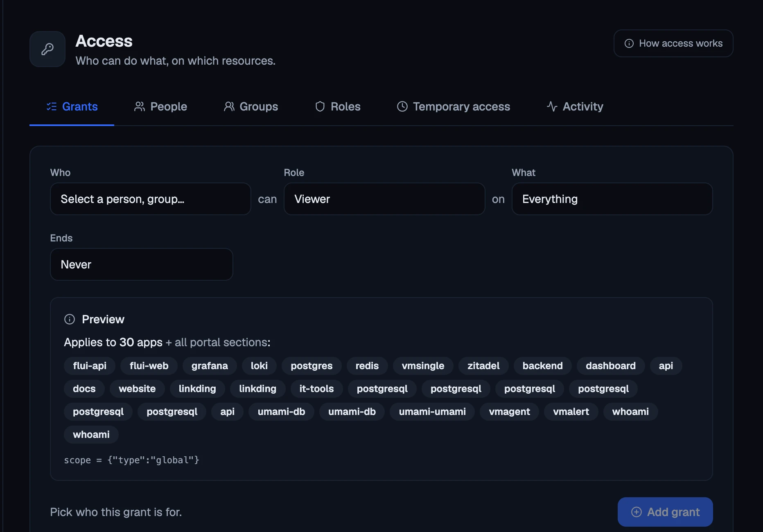Image resolution: width=763 pixels, height=532 pixels.
Task: Click the it-tools app chip
Action: [316, 389]
